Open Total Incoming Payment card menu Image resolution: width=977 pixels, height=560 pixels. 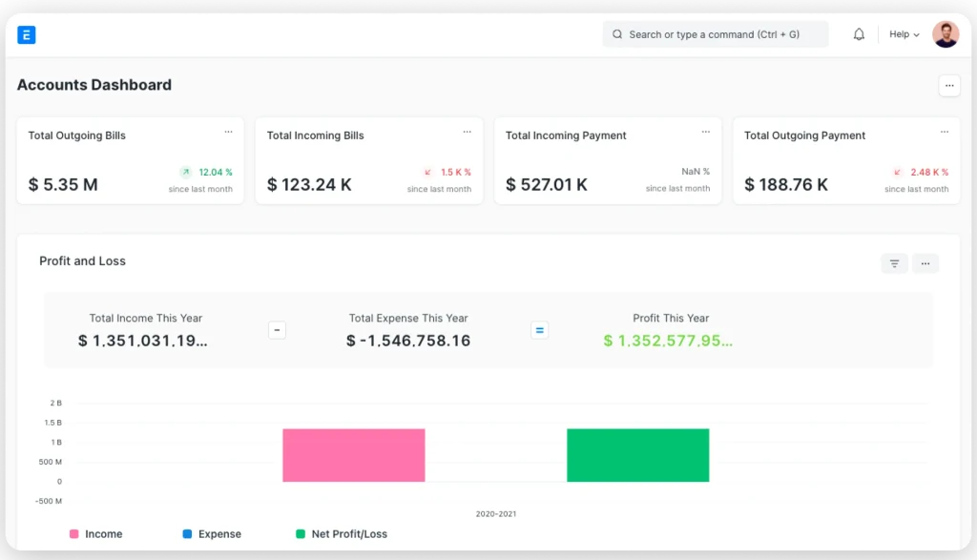705,132
